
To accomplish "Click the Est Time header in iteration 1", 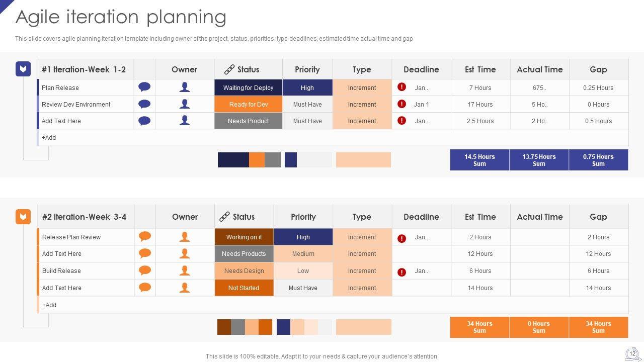I will click(480, 69).
